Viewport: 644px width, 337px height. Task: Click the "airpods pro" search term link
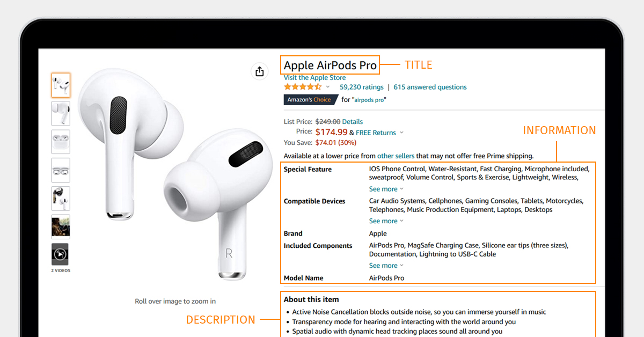pyautogui.click(x=369, y=100)
